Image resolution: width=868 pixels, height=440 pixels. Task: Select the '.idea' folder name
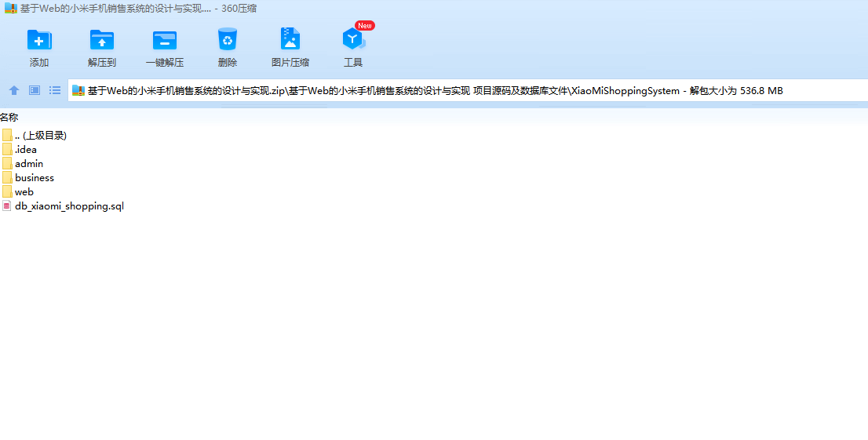click(26, 150)
